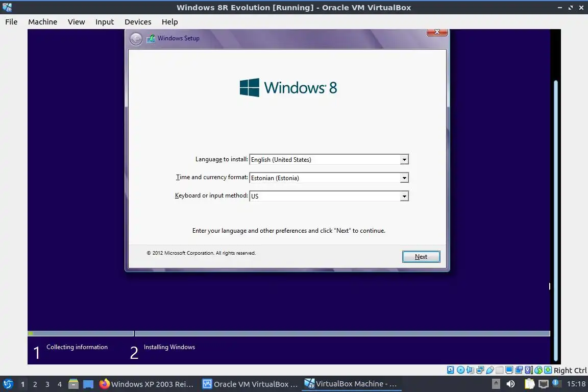Image resolution: width=588 pixels, height=392 pixels.
Task: Switch to VirtualBox Machine taskbar entry
Action: click(351, 384)
